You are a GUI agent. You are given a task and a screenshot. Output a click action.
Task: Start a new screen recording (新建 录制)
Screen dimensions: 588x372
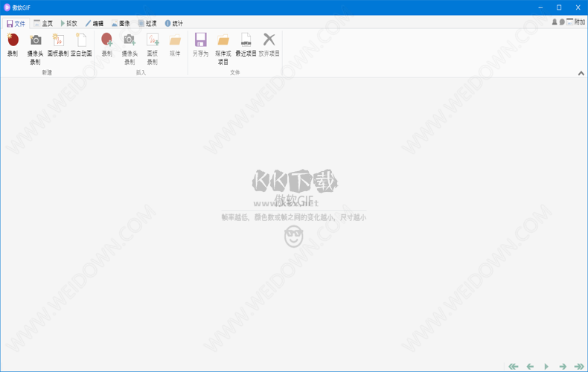point(13,45)
